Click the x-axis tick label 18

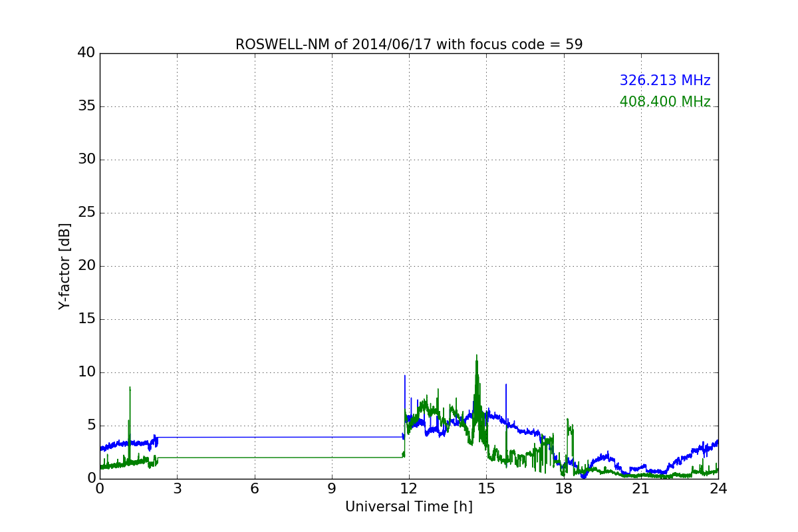click(564, 488)
